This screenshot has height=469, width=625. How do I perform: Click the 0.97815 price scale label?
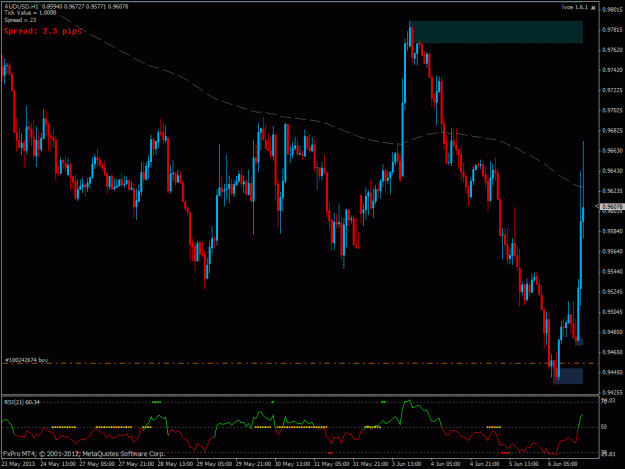613,30
